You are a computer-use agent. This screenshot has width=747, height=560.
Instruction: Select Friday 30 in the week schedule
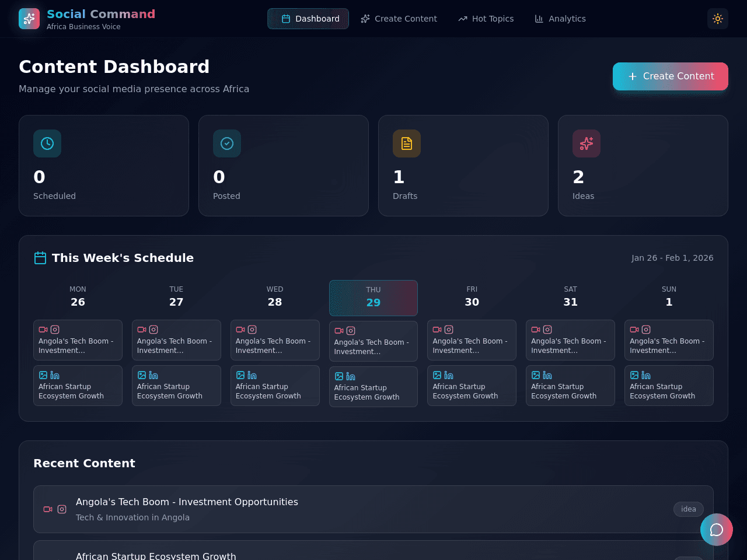pyautogui.click(x=472, y=297)
